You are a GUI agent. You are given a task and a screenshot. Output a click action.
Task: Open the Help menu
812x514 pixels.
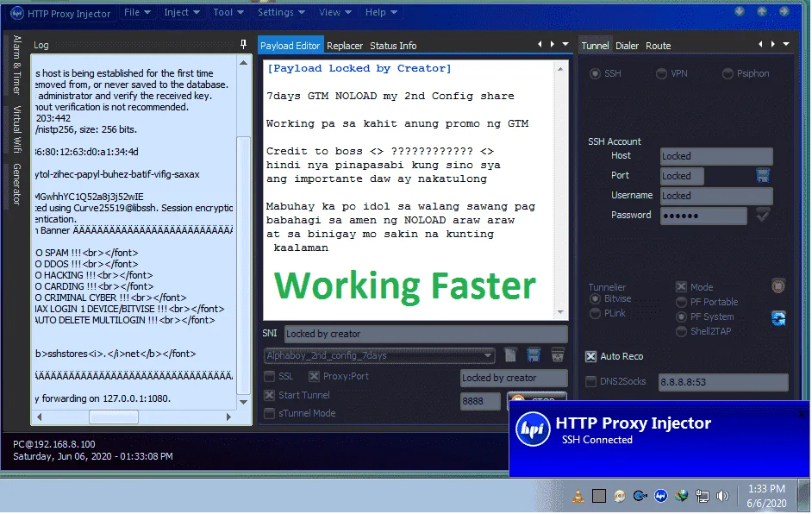coord(381,12)
